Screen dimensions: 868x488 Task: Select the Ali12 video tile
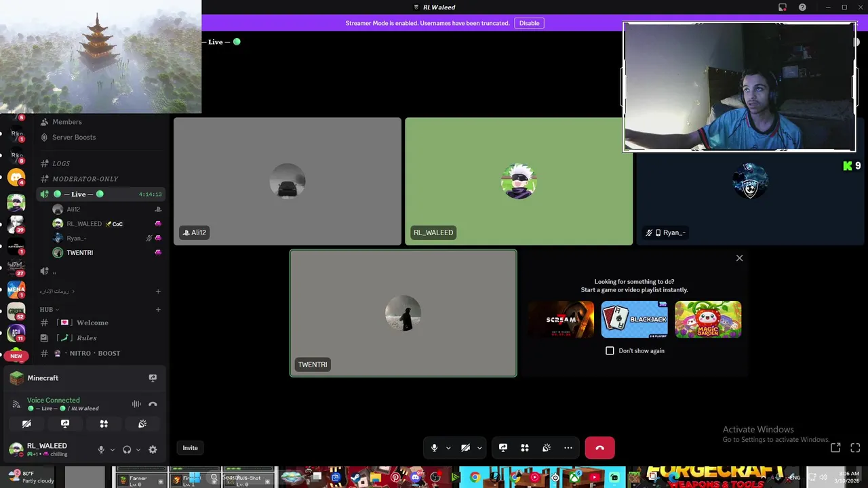click(x=288, y=181)
